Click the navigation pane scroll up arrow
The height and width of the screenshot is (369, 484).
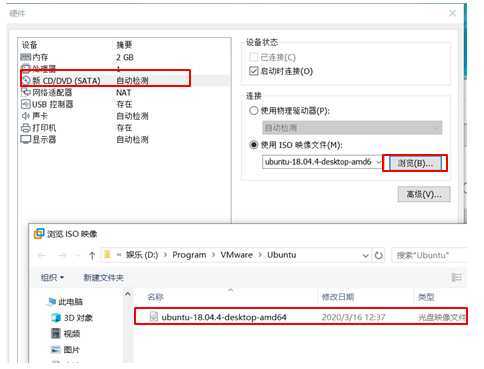tap(127, 294)
